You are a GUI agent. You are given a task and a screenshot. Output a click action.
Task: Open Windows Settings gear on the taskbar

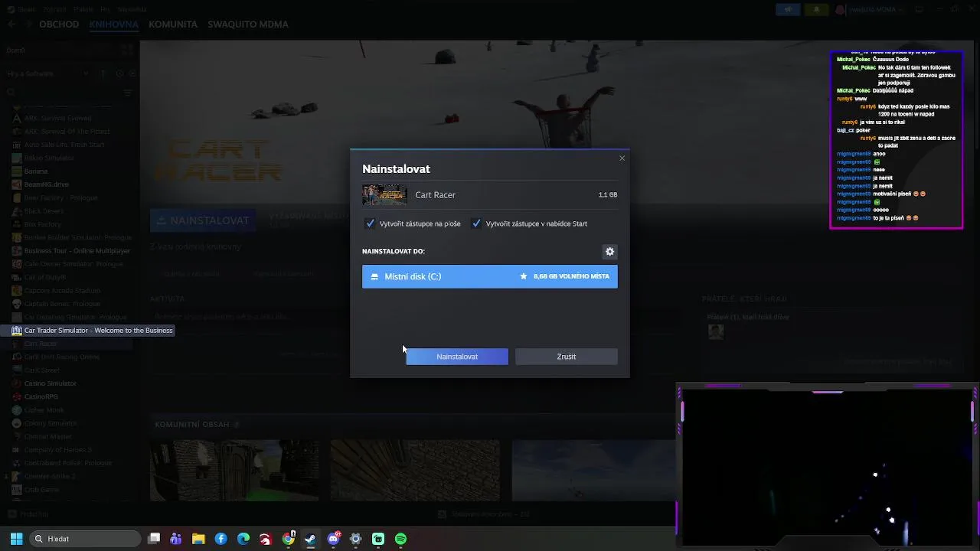coord(355,539)
